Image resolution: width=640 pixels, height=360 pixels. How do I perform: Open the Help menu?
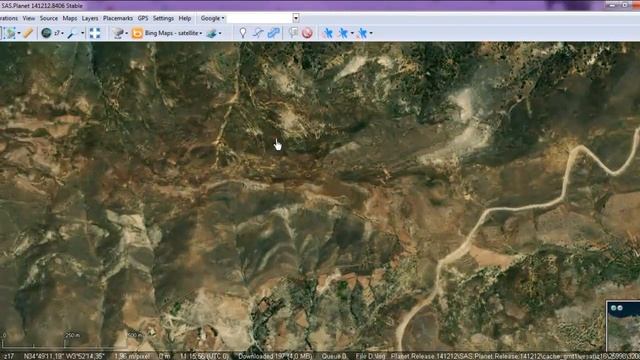184,18
